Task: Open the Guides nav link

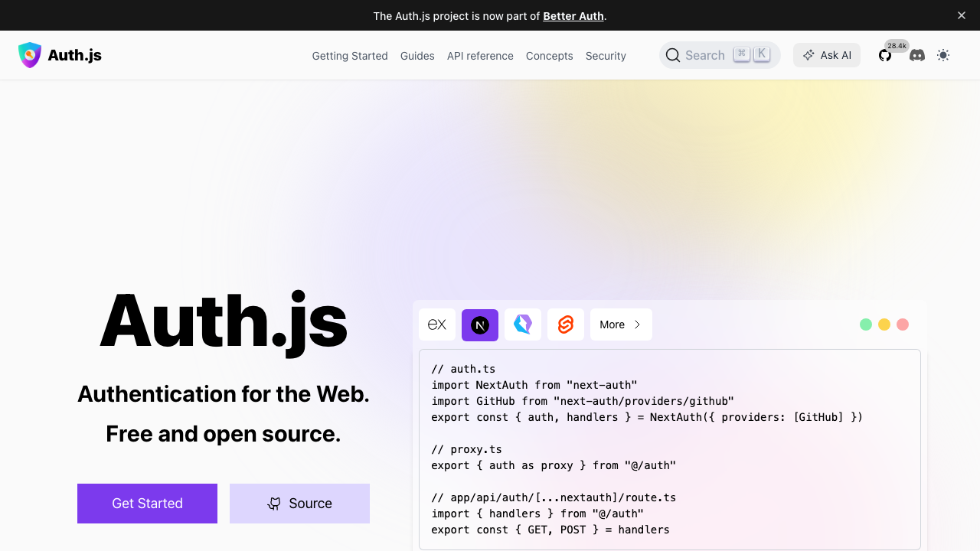Action: click(417, 56)
